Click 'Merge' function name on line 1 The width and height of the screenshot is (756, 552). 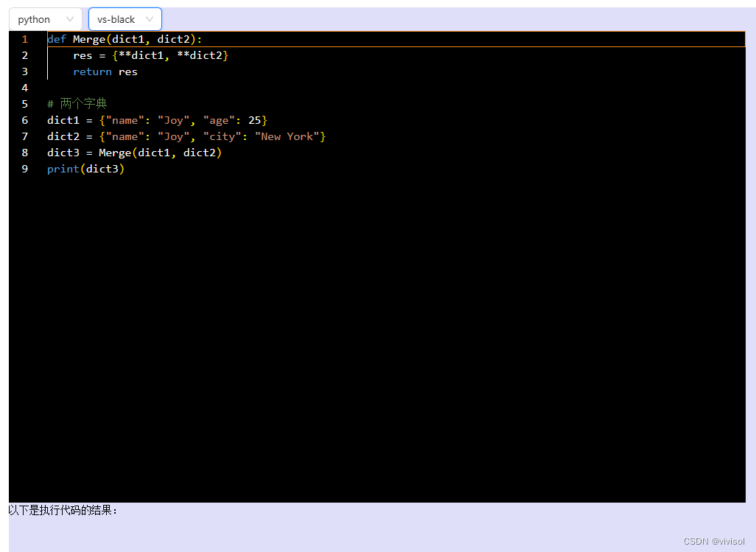pyautogui.click(x=89, y=40)
